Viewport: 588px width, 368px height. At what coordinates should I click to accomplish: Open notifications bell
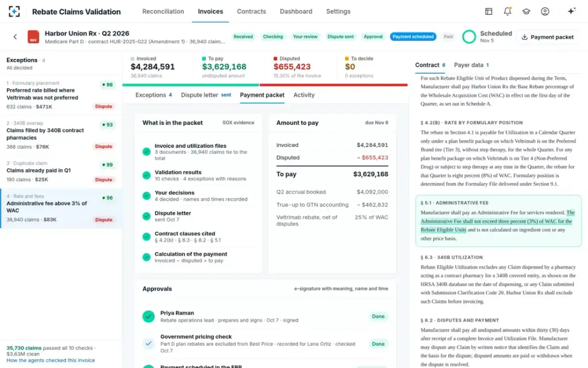click(x=507, y=11)
